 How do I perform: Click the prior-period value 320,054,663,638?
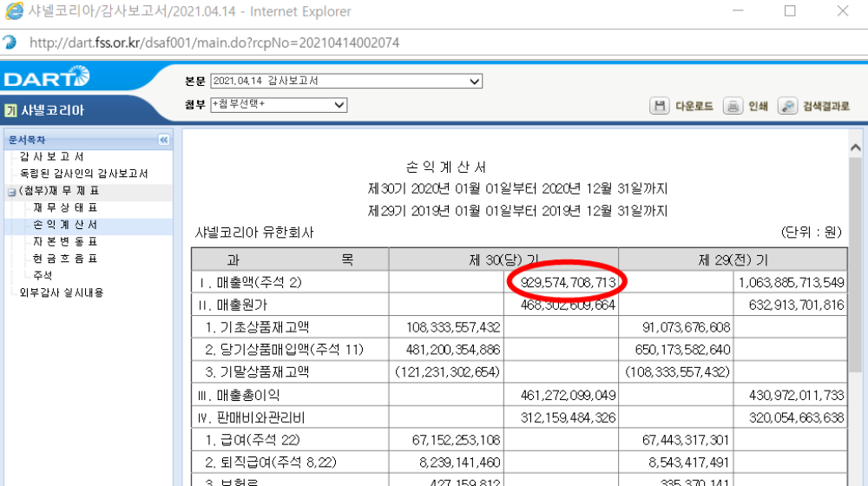pyautogui.click(x=796, y=417)
